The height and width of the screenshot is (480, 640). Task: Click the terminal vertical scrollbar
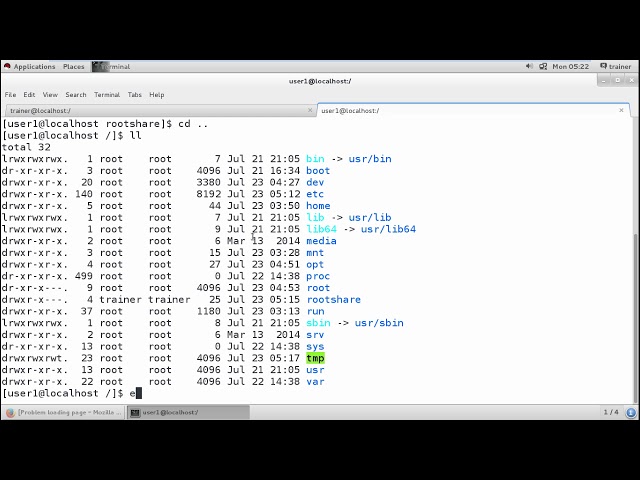tap(635, 317)
